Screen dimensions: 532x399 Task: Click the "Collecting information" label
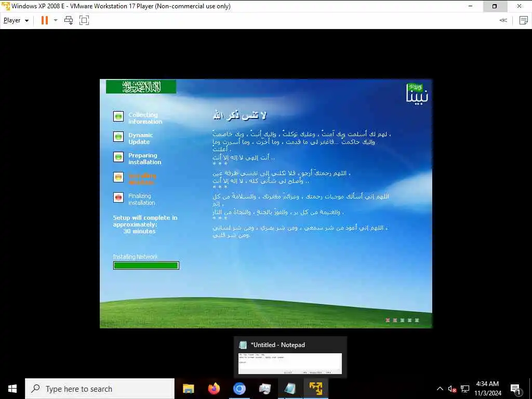click(145, 118)
